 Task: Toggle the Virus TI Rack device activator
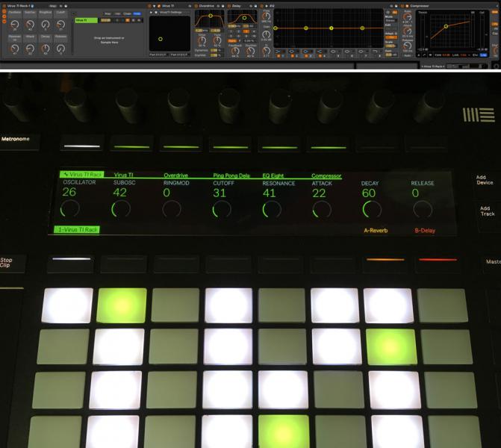pyautogui.click(x=4, y=6)
